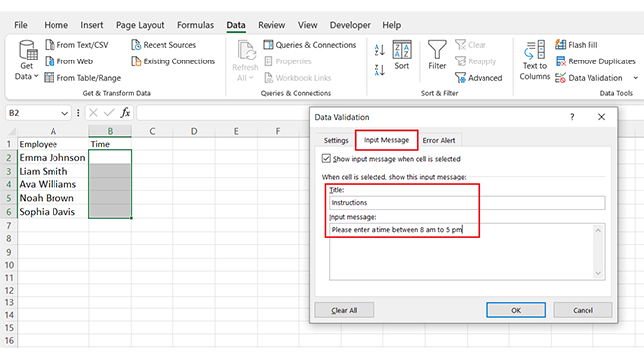Toggle the Filter funnel
Screen dimensions: 644x359
pos(437,56)
